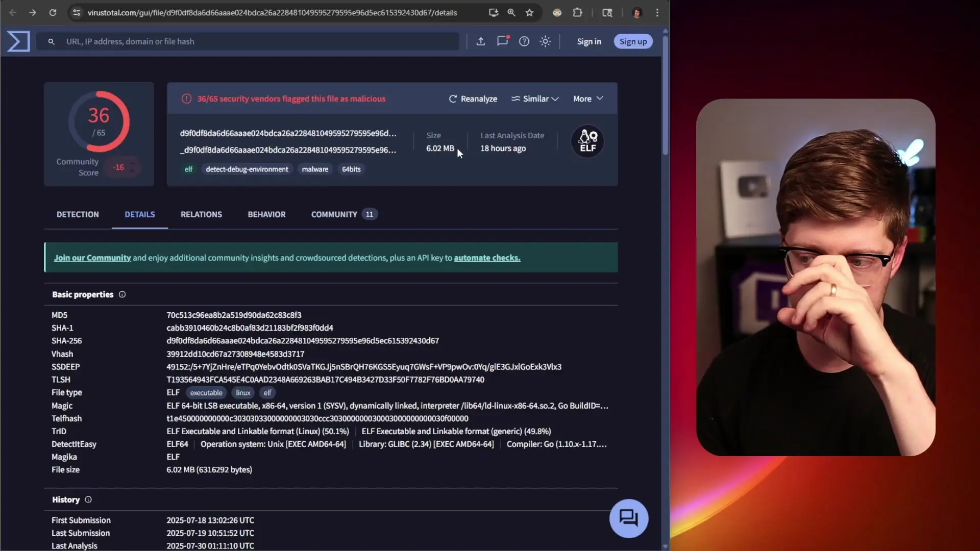Image resolution: width=980 pixels, height=551 pixels.
Task: Click the First Submission date value
Action: pos(210,520)
